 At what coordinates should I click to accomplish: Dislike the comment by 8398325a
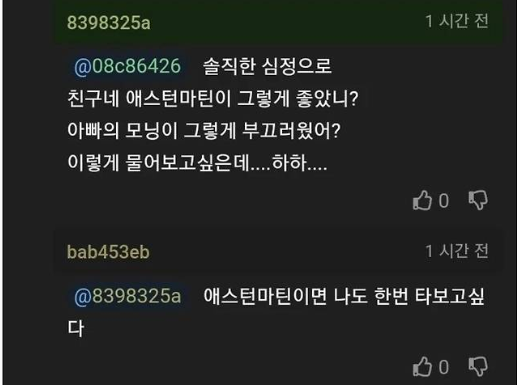[x=478, y=200]
